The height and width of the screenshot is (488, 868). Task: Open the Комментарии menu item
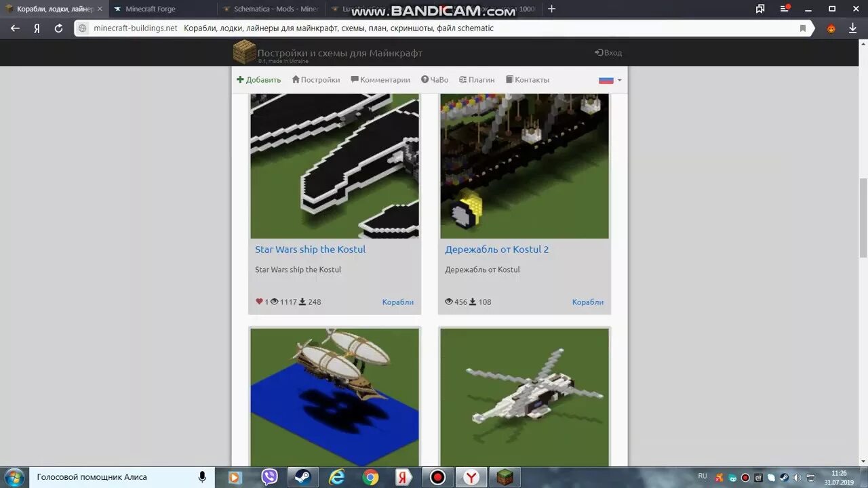380,80
